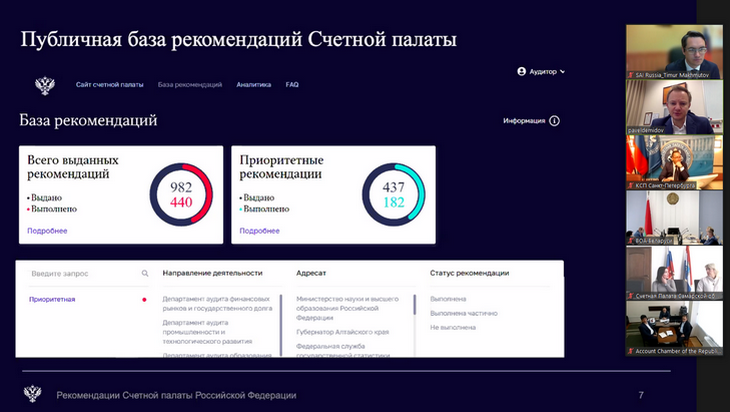Select Министерство науки и высшего образования addressee
The width and height of the screenshot is (730, 412).
tap(347, 308)
